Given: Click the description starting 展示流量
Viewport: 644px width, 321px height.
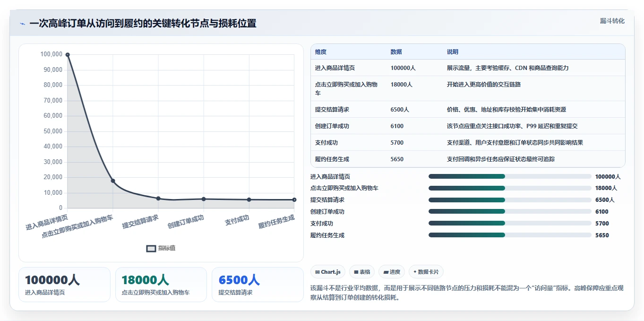Looking at the screenshot, I should 508,68.
